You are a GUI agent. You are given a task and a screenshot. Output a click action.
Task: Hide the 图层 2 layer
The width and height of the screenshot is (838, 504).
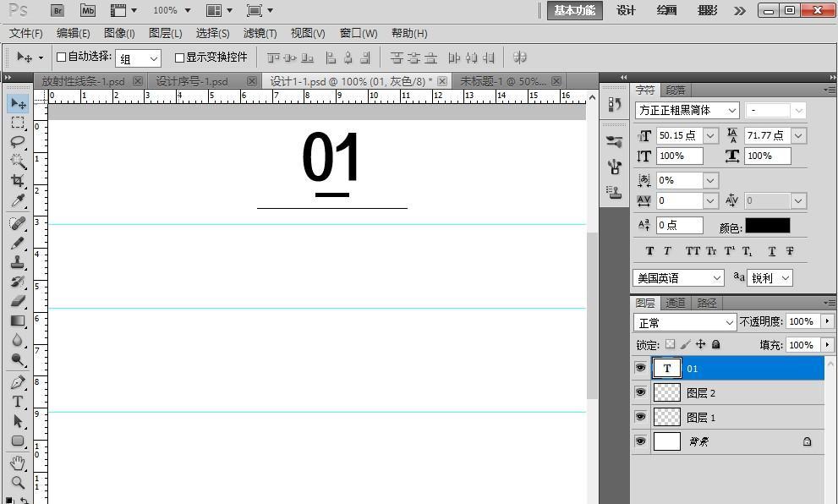(640, 392)
